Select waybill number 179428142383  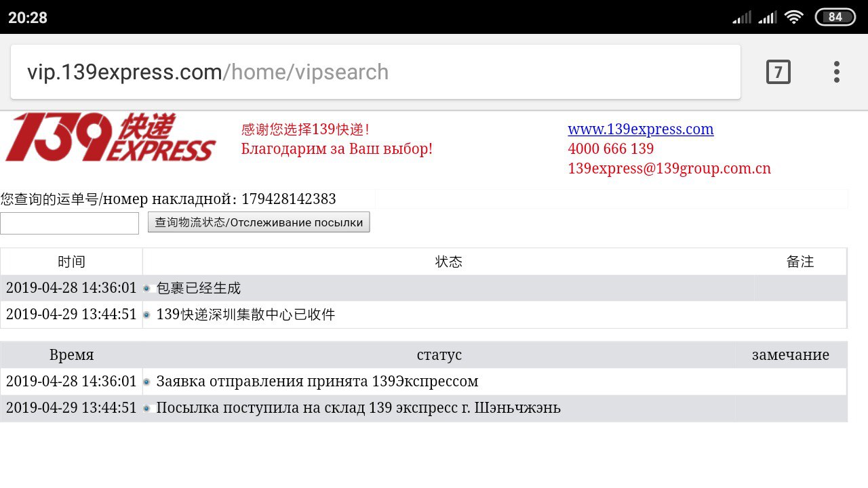(289, 199)
